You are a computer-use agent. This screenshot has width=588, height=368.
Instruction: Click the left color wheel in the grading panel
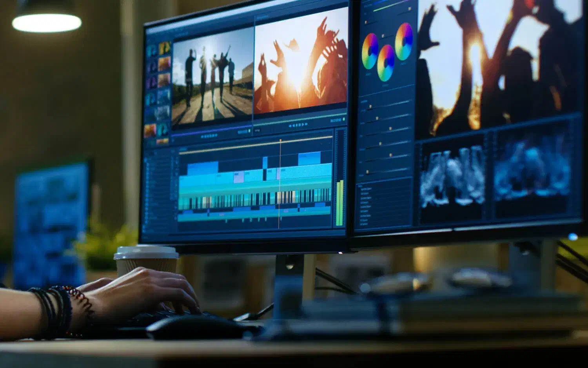pos(370,51)
